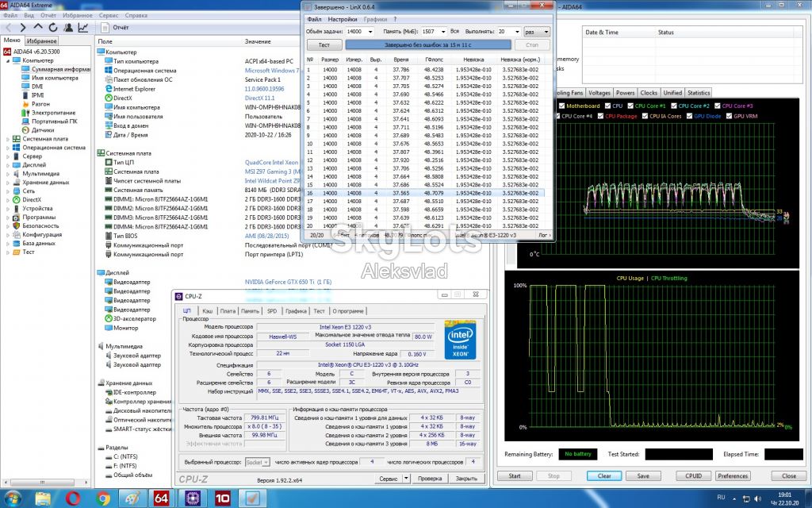Toggle GPU VRM checkbox
The image size is (812, 508).
[729, 116]
